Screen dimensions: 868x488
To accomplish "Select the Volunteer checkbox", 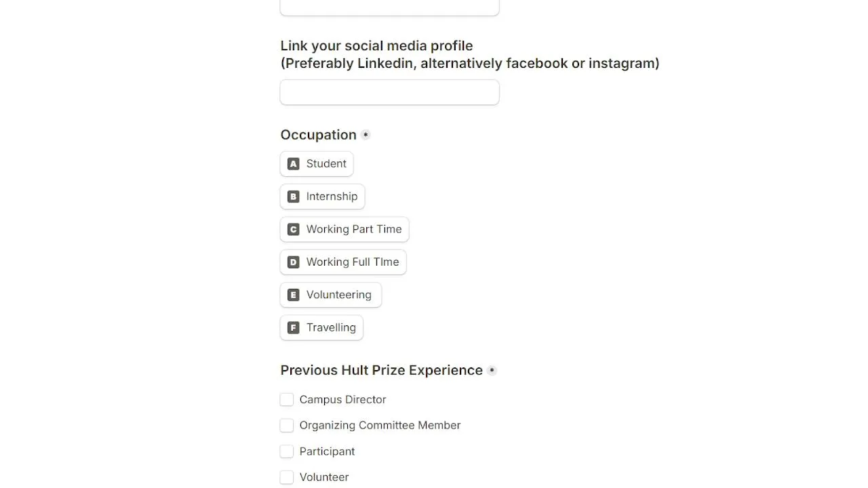I will pyautogui.click(x=287, y=477).
